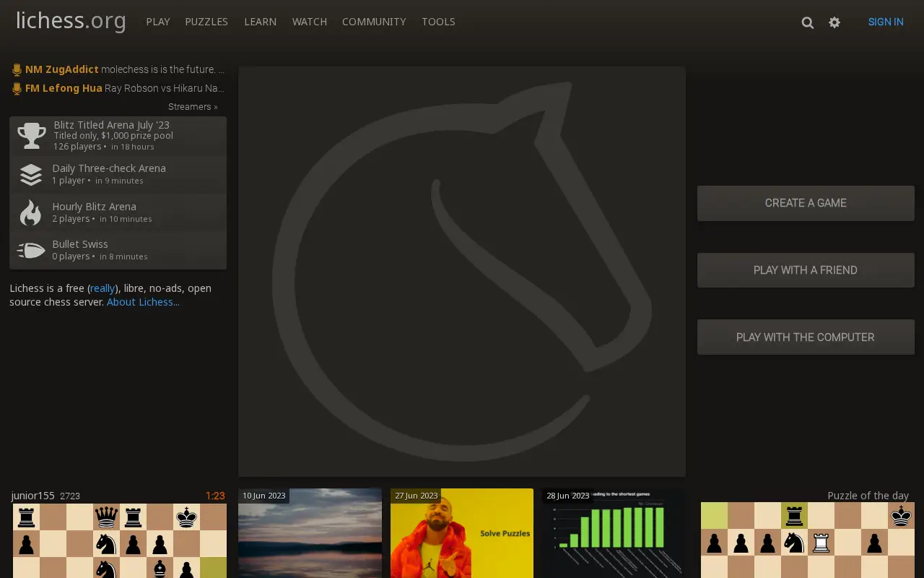Open NM ZugAddict's stream link
924x578 pixels.
coord(118,69)
